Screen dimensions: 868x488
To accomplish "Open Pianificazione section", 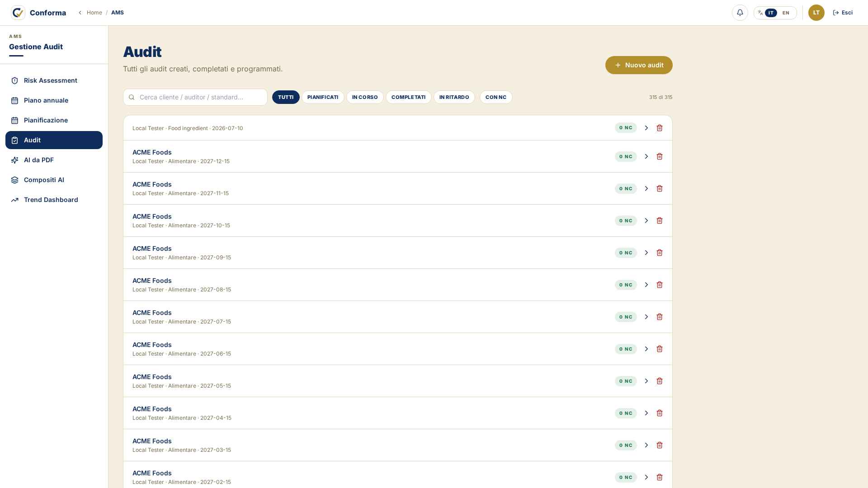I will (x=54, y=120).
